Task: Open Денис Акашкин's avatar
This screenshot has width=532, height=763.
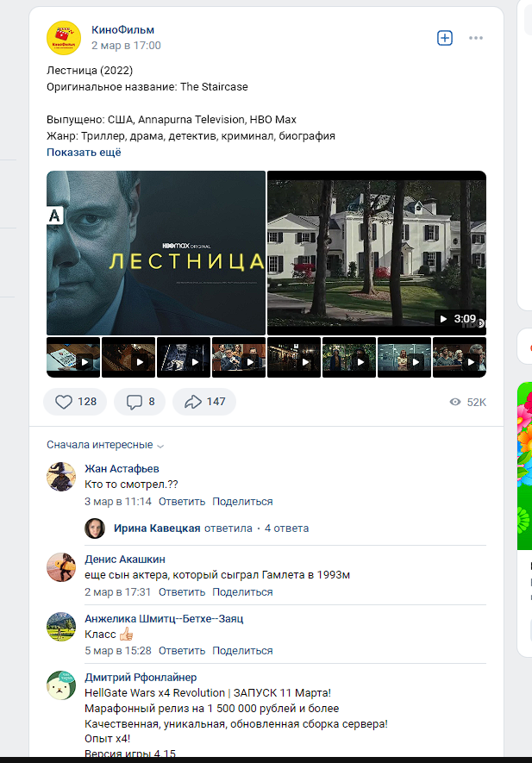Action: 61,567
